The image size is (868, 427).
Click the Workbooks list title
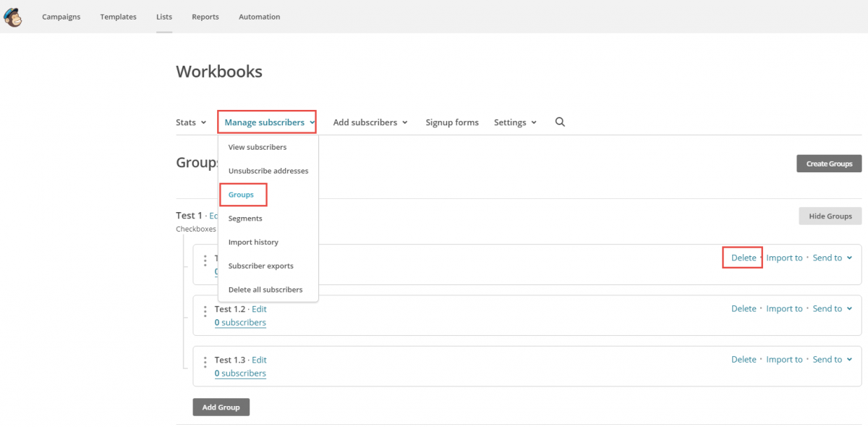219,72
